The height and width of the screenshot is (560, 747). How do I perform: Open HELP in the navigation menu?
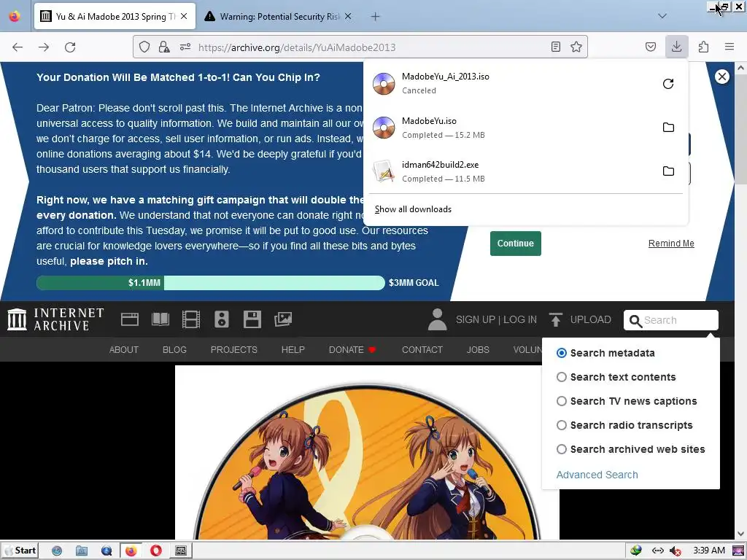click(293, 349)
